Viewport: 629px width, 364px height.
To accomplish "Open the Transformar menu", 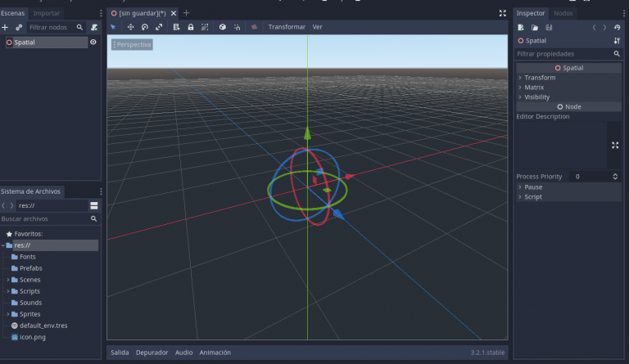I will tap(287, 27).
